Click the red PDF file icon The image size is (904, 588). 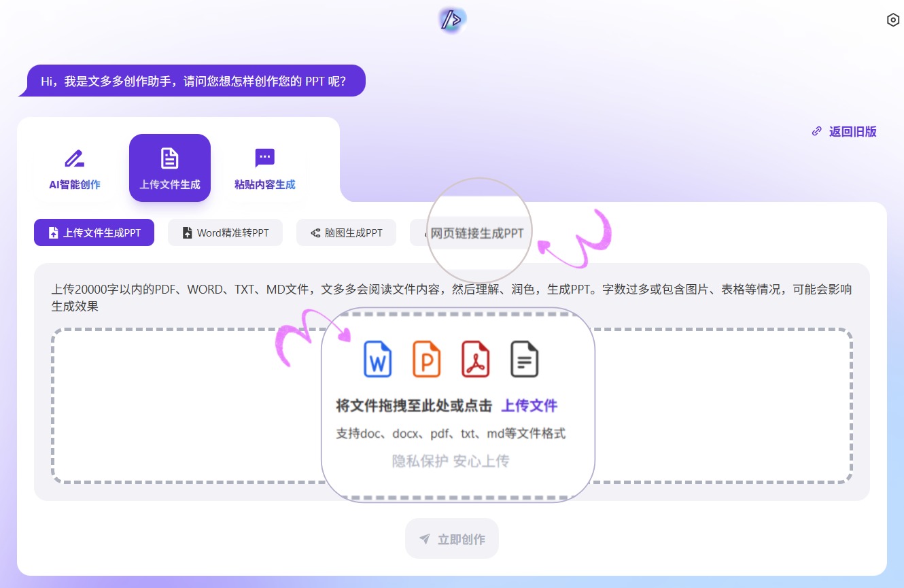coord(476,360)
